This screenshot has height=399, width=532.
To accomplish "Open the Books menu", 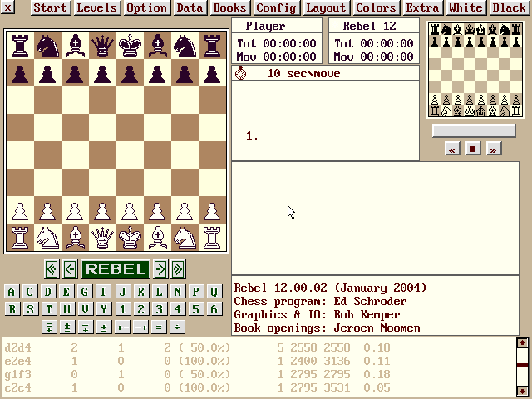I will (229, 8).
